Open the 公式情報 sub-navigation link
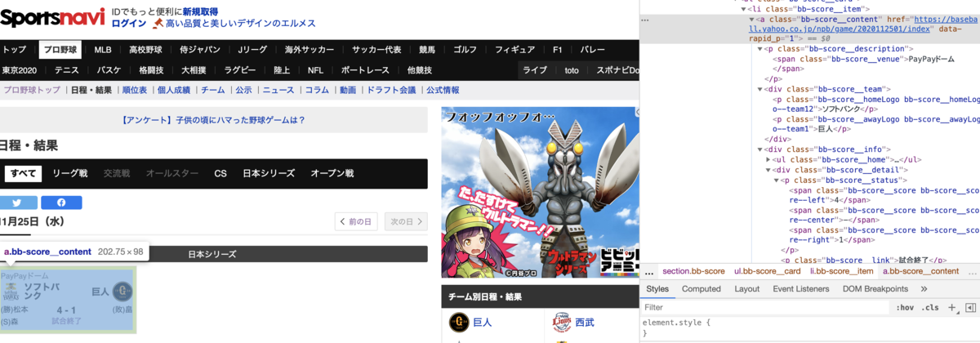The width and height of the screenshot is (980, 343). pyautogui.click(x=443, y=90)
